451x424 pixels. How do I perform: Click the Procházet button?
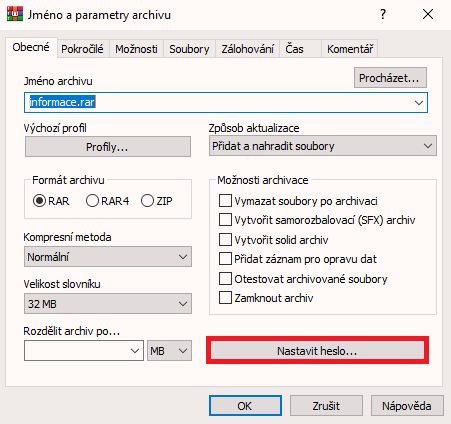pyautogui.click(x=390, y=78)
